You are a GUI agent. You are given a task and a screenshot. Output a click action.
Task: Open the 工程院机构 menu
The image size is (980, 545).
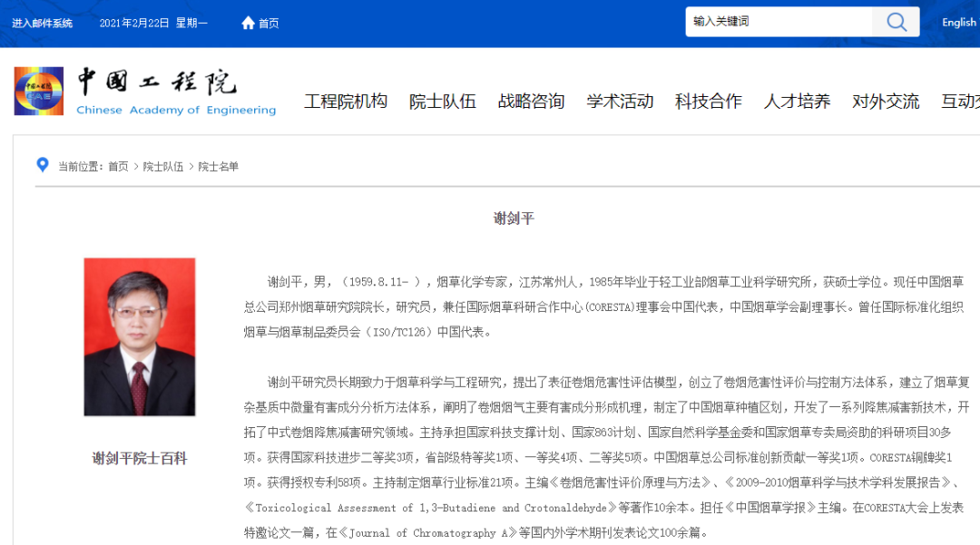tap(346, 102)
